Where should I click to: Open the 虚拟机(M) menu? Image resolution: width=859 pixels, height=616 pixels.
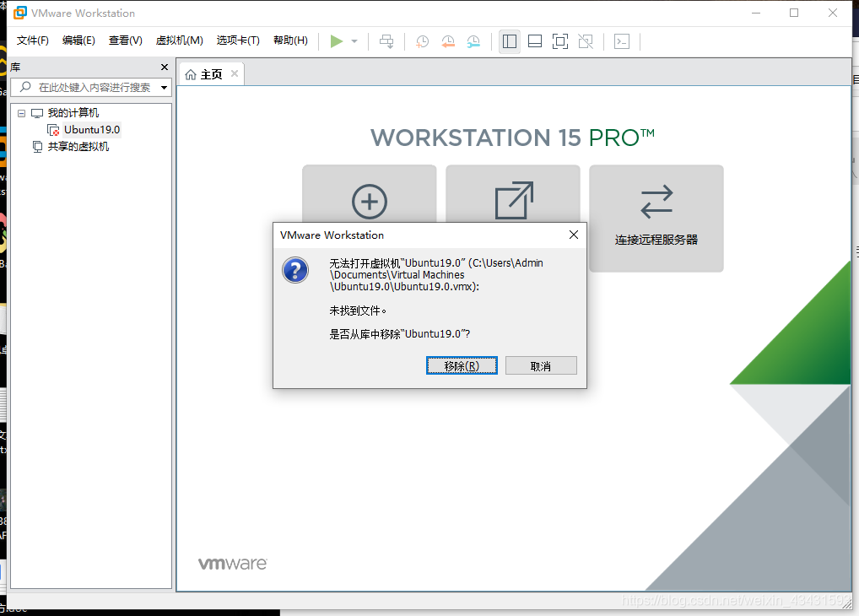(x=179, y=41)
